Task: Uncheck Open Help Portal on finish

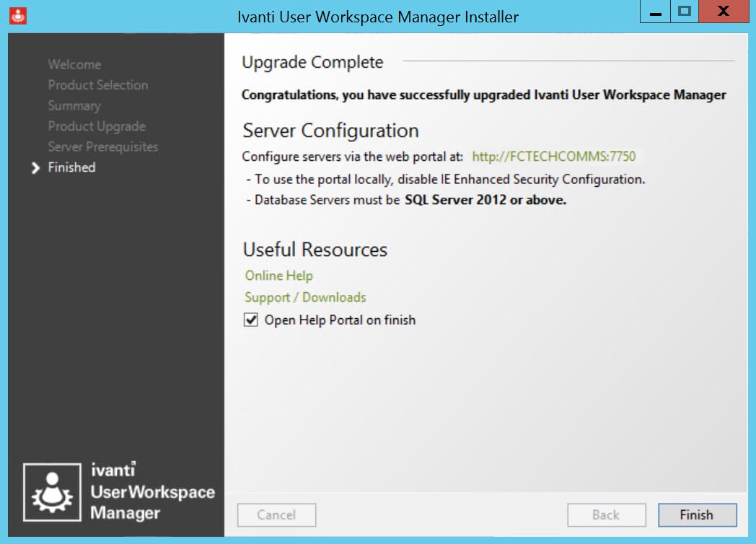Action: (251, 320)
